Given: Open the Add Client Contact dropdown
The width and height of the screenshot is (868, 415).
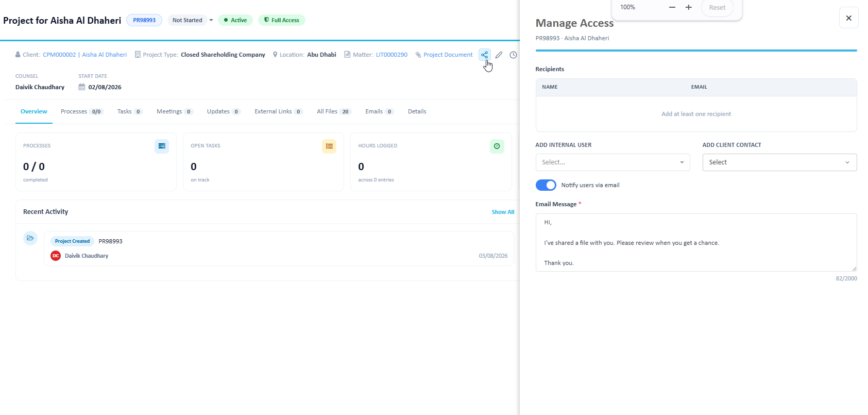Looking at the screenshot, I should pyautogui.click(x=779, y=162).
